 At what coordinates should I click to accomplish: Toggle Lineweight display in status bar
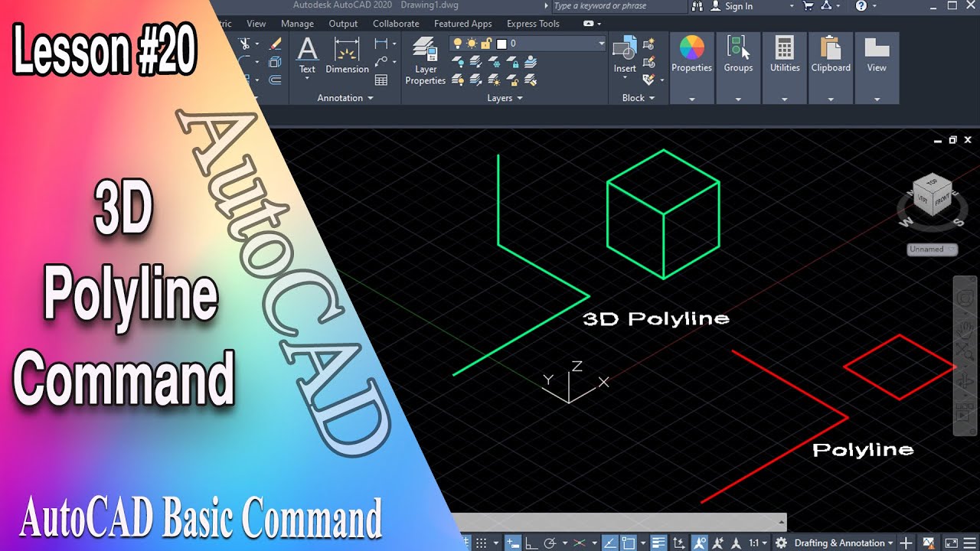tap(658, 543)
